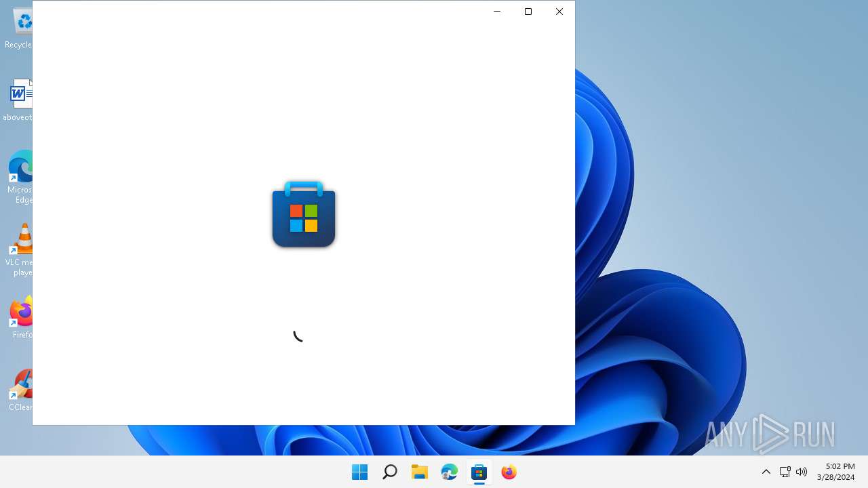Show hidden system tray icons

(x=766, y=472)
